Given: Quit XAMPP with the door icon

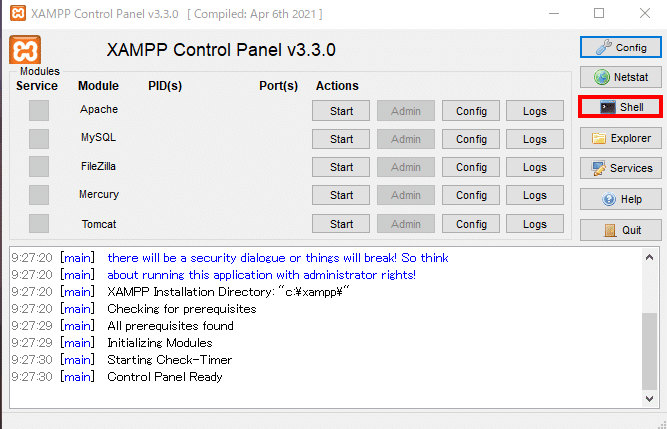Looking at the screenshot, I should tap(621, 230).
